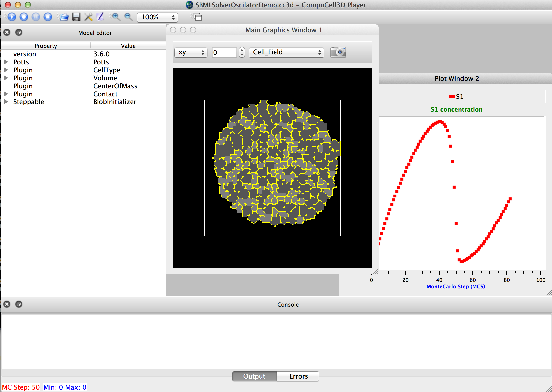The width and height of the screenshot is (552, 392).
Task: Open the xy projection plane dropdown
Action: (x=191, y=52)
